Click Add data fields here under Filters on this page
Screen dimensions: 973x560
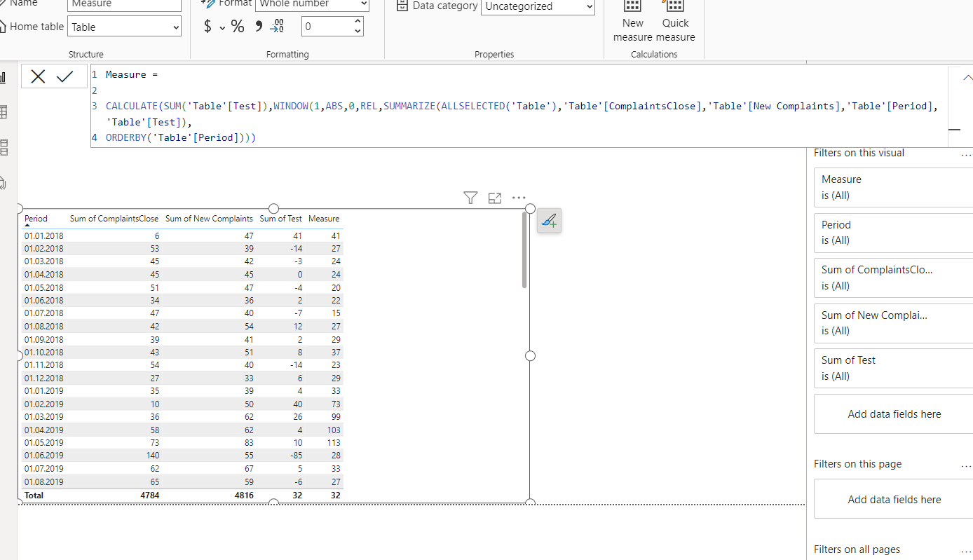894,500
